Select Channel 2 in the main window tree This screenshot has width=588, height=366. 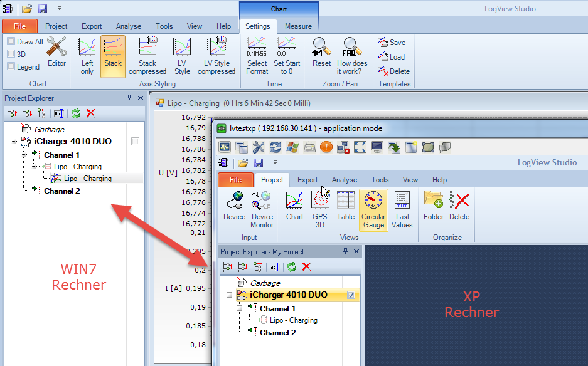pos(62,191)
